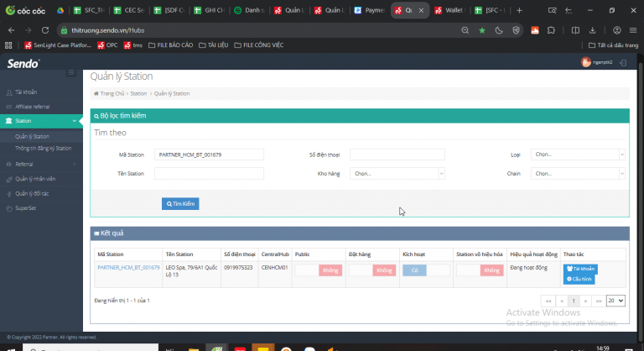Expand the Referral sidebar menu

41,165
